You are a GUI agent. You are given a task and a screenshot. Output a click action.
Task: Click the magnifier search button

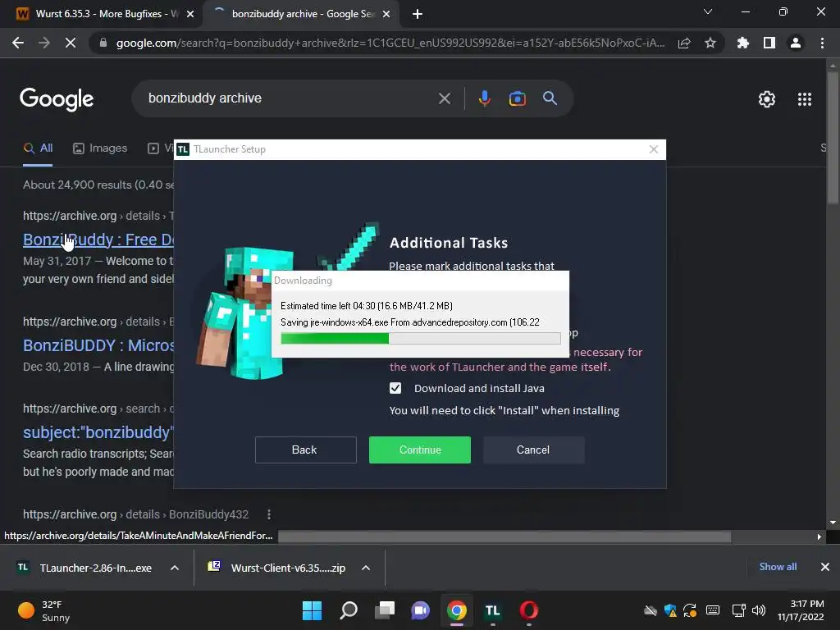point(550,98)
